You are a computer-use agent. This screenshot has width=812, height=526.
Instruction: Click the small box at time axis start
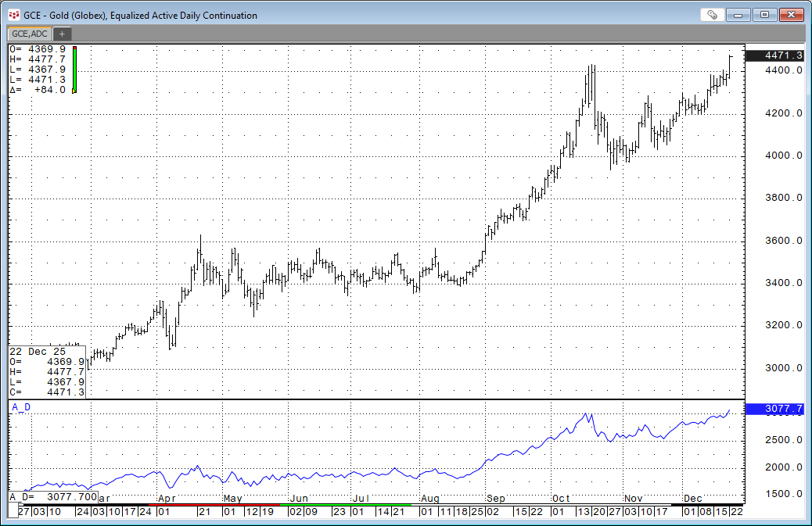click(x=13, y=511)
